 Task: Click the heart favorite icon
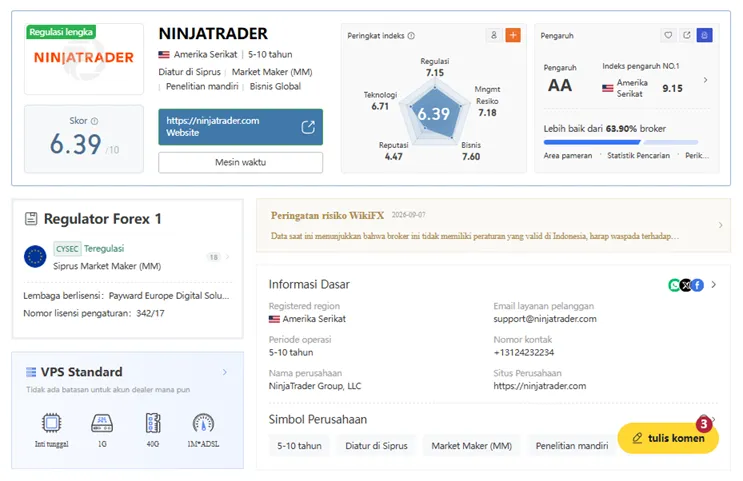668,35
